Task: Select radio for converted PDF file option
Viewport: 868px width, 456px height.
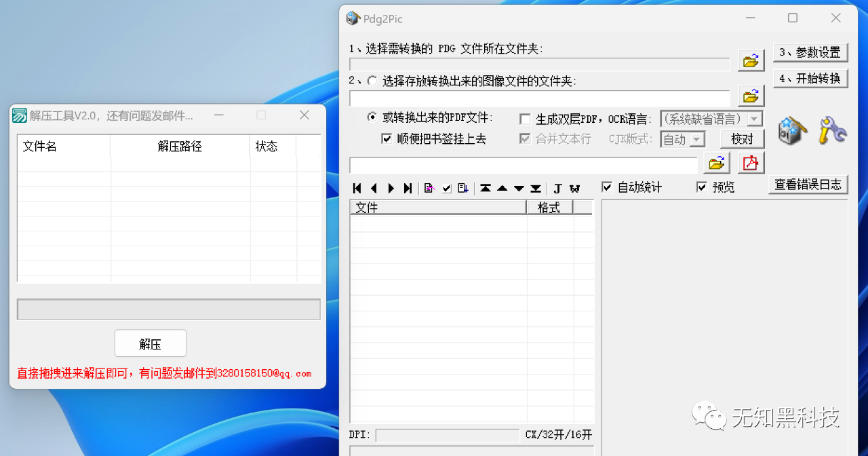Action: click(372, 117)
